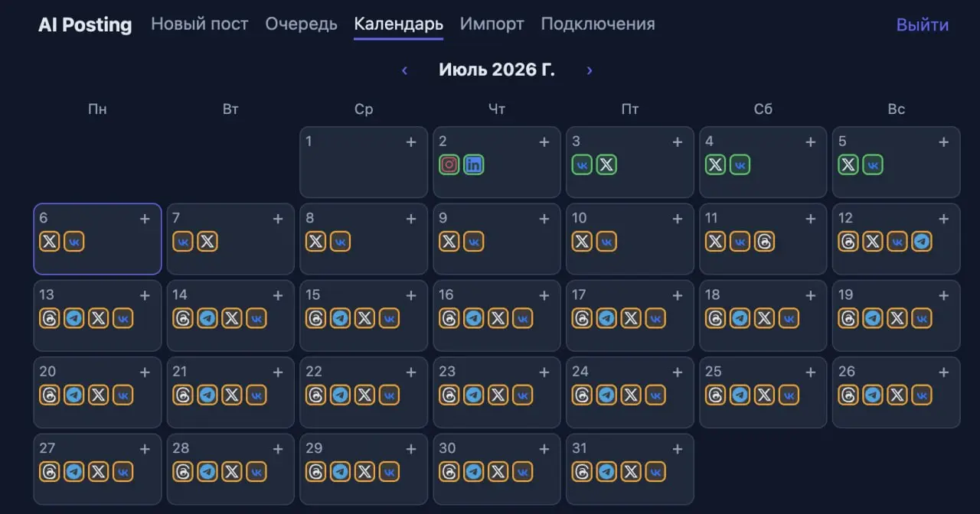This screenshot has height=514, width=980.
Task: Select Telegram post icon on July 20
Action: coord(74,395)
